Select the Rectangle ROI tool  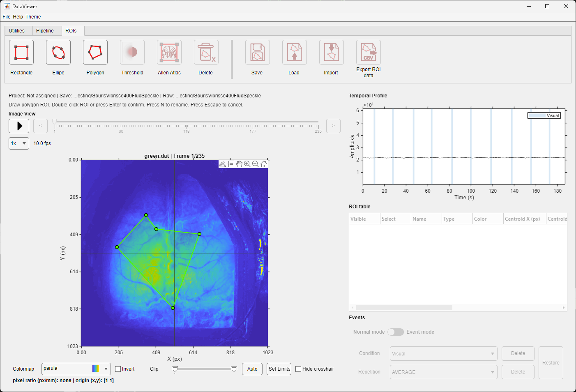[21, 52]
